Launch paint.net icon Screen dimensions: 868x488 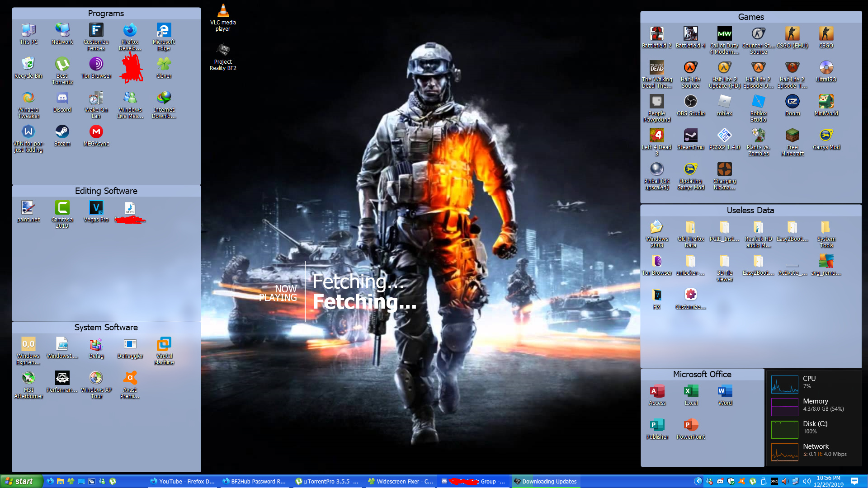pos(28,211)
